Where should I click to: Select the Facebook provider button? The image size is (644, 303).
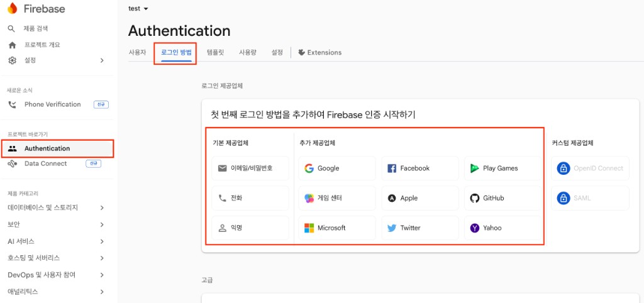point(420,168)
